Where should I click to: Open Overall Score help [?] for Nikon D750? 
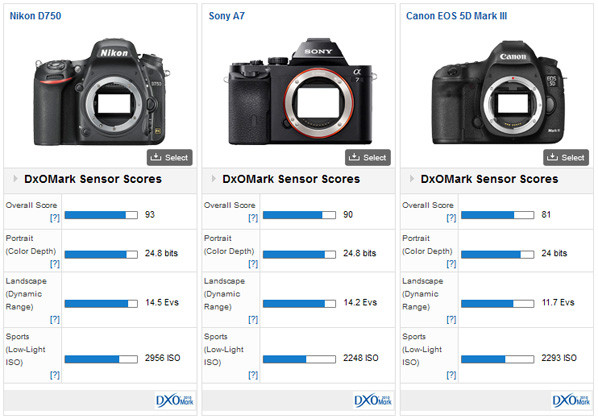(55, 218)
